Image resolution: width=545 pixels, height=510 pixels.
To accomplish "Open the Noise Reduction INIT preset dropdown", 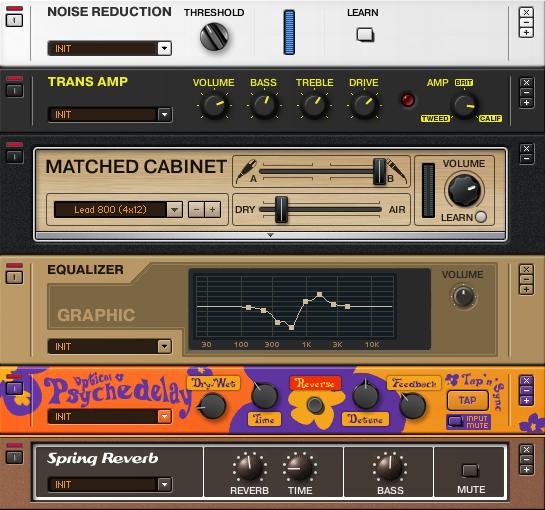I will point(164,48).
